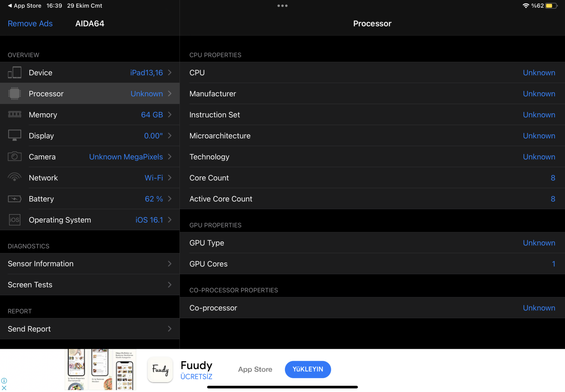Open the ad info icon
565x392 pixels.
[x=4, y=381]
